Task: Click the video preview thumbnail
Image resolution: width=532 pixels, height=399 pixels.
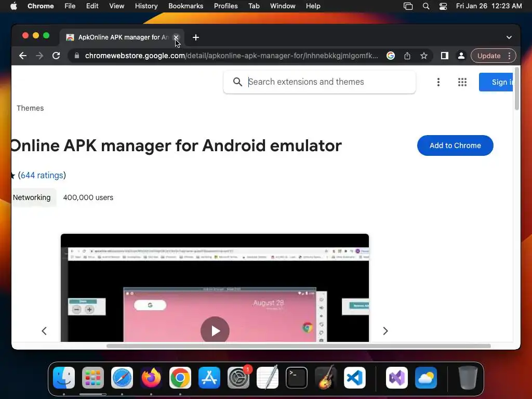Action: [x=215, y=288]
